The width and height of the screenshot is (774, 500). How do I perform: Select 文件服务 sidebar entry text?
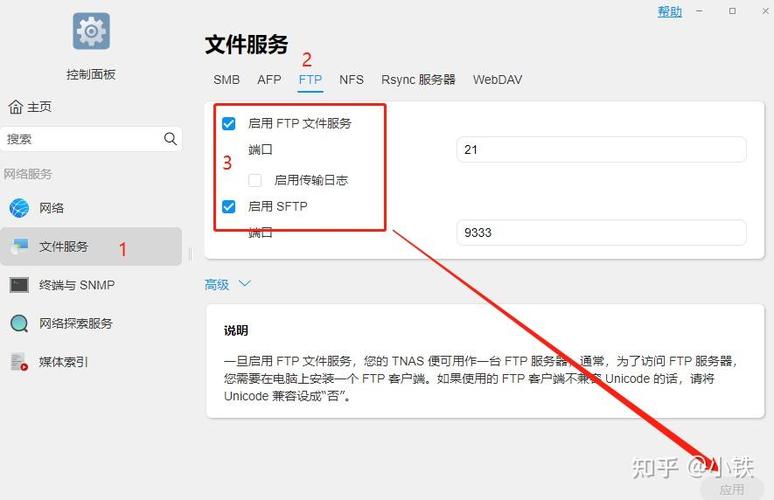coord(64,246)
